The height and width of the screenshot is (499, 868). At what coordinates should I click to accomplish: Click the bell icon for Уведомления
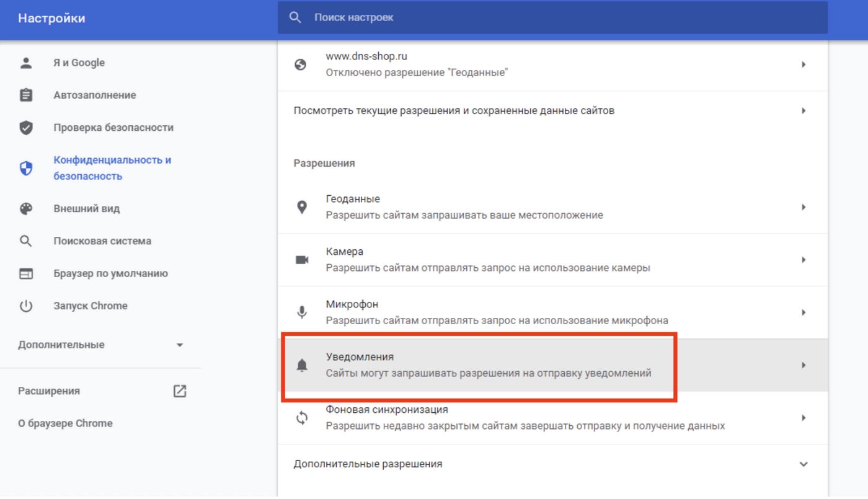pyautogui.click(x=302, y=365)
